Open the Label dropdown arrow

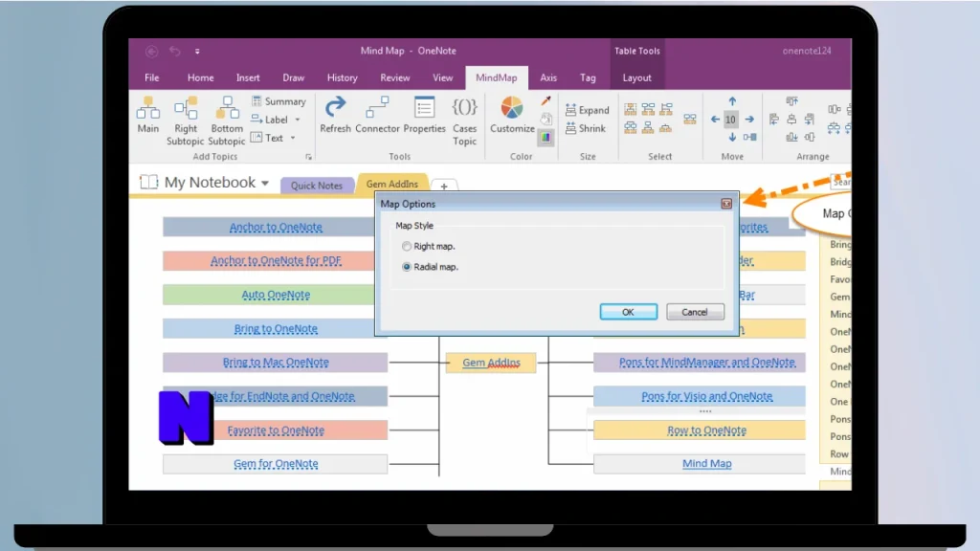298,120
